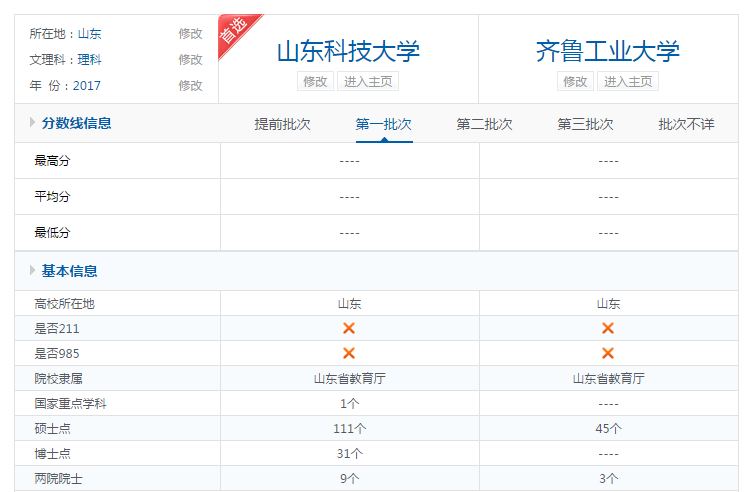Click 修改 button under 齐鲁工业大学
The height and width of the screenshot is (492, 747).
coord(575,81)
